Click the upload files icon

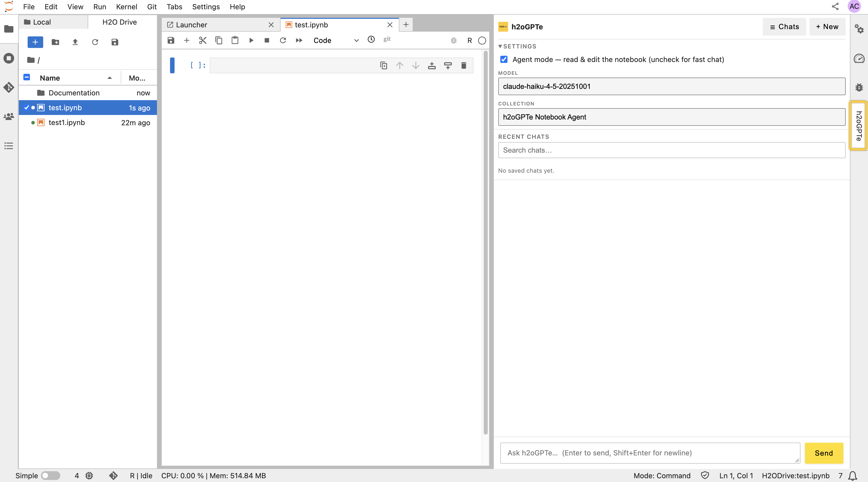75,42
